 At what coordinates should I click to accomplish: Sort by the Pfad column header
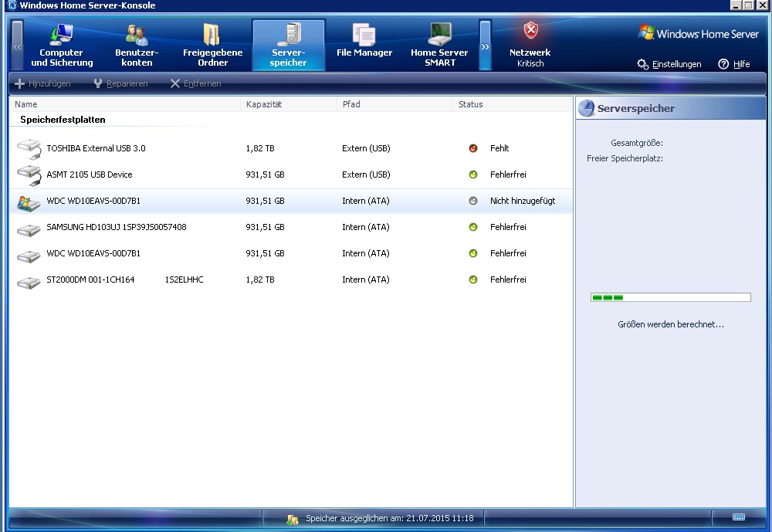[x=394, y=104]
